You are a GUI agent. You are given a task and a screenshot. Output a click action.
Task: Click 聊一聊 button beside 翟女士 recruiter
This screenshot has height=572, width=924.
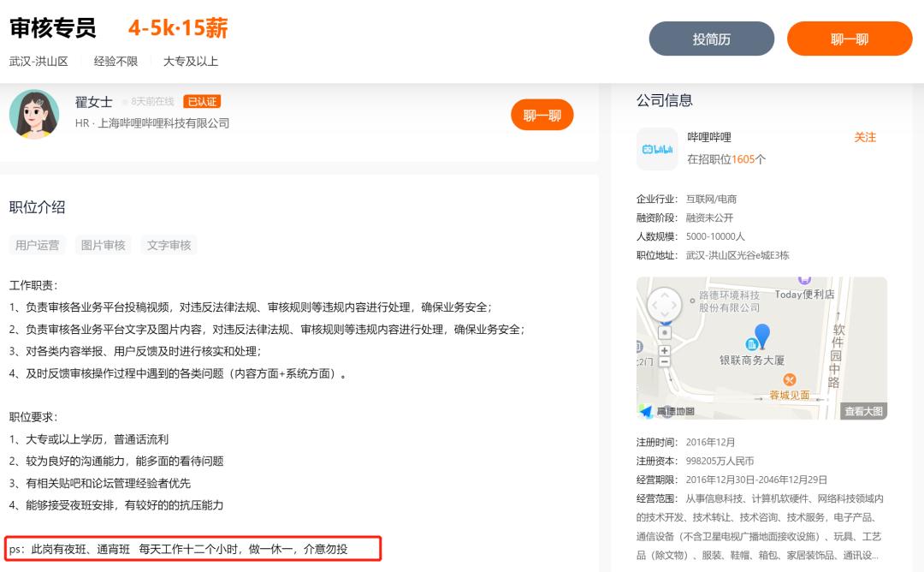pos(542,115)
